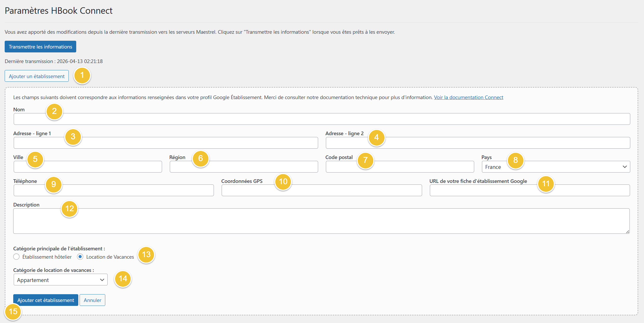This screenshot has width=644, height=323.
Task: Click the Paramètres HBook Connect heading
Action: click(x=59, y=11)
